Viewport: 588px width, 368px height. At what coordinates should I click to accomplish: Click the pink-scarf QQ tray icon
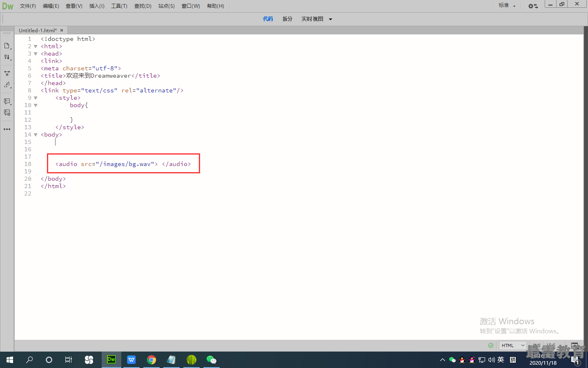(472, 360)
